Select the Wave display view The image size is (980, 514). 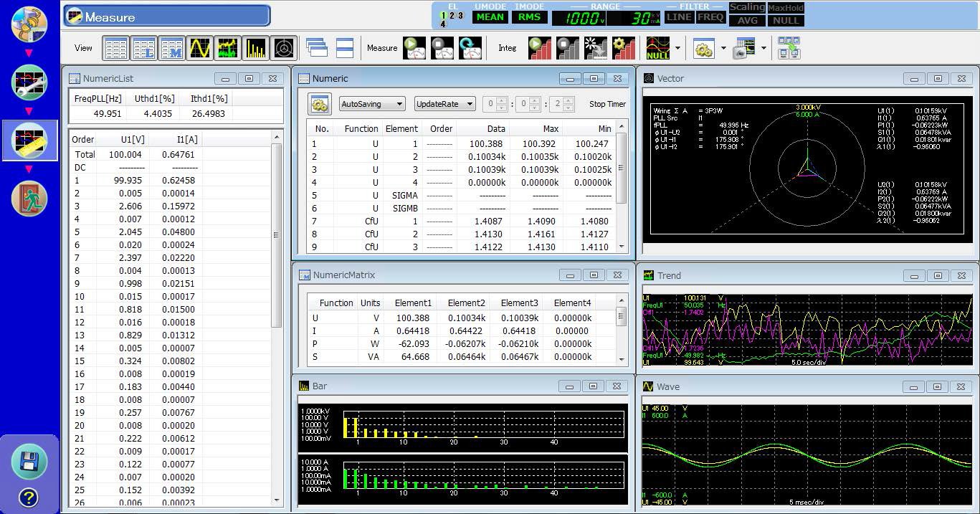pyautogui.click(x=199, y=48)
